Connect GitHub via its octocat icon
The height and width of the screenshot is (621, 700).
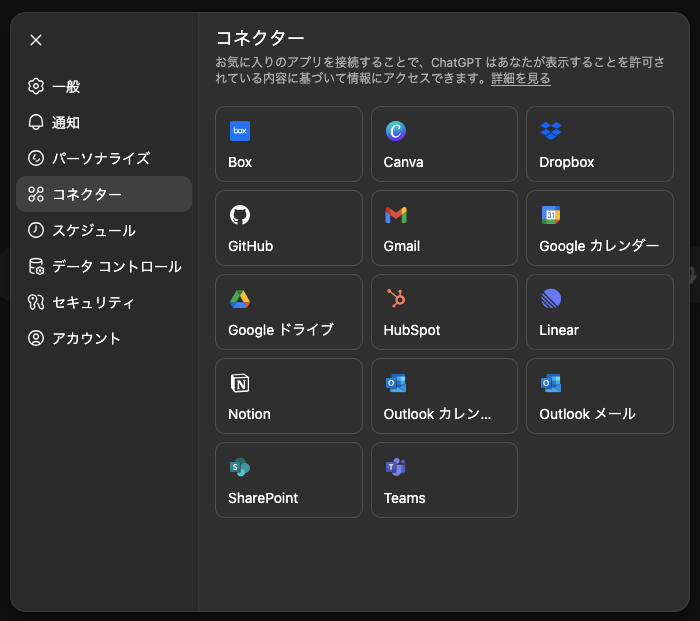tap(240, 215)
